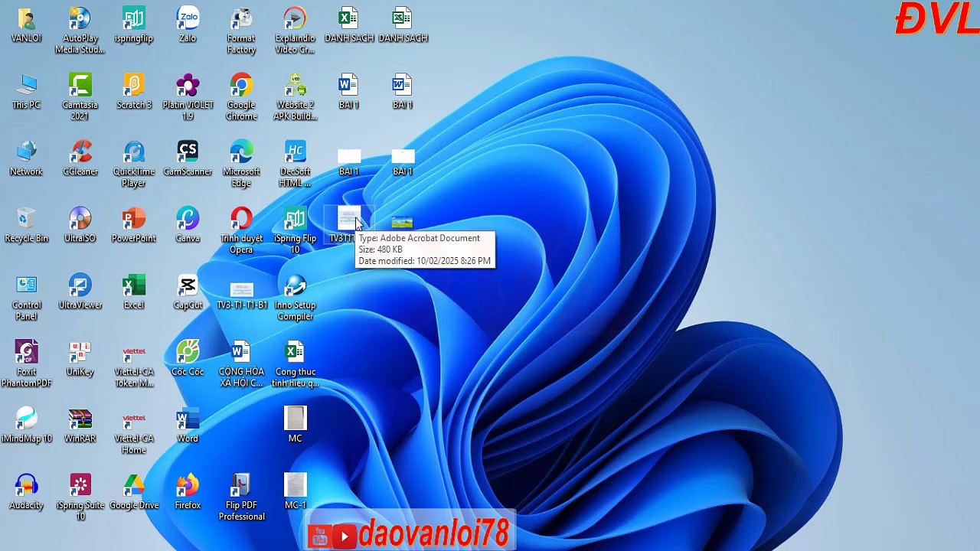Launch PowerPoint from desktop

[x=134, y=219]
